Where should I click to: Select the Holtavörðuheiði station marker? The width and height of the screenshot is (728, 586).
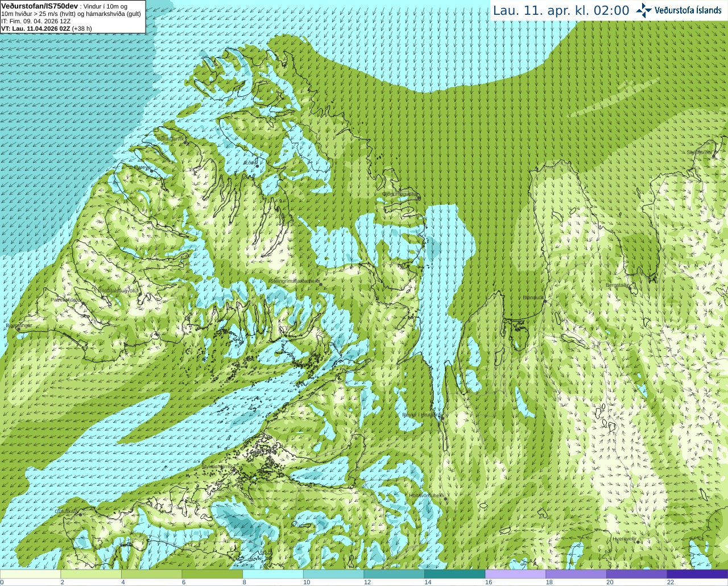click(445, 499)
